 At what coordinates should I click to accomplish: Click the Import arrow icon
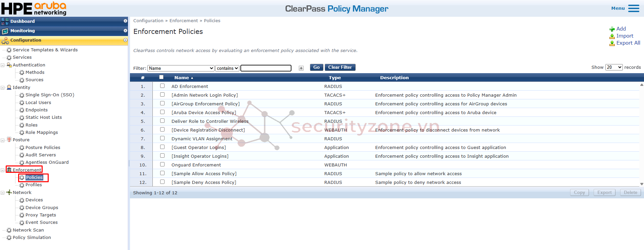click(612, 36)
